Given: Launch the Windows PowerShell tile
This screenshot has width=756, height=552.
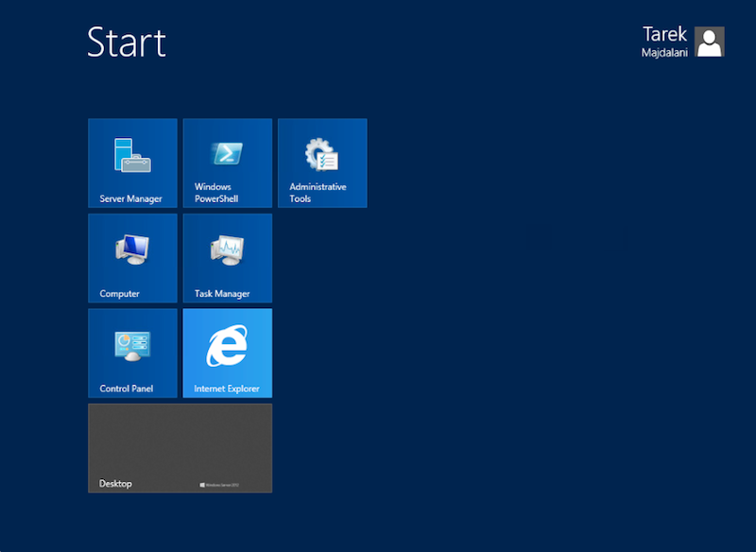Looking at the screenshot, I should pyautogui.click(x=228, y=163).
